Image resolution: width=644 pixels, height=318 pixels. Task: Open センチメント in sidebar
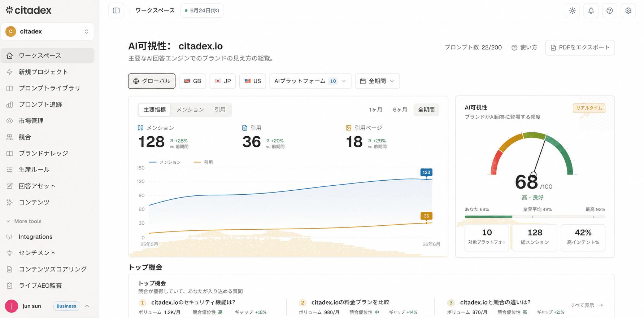(48, 253)
